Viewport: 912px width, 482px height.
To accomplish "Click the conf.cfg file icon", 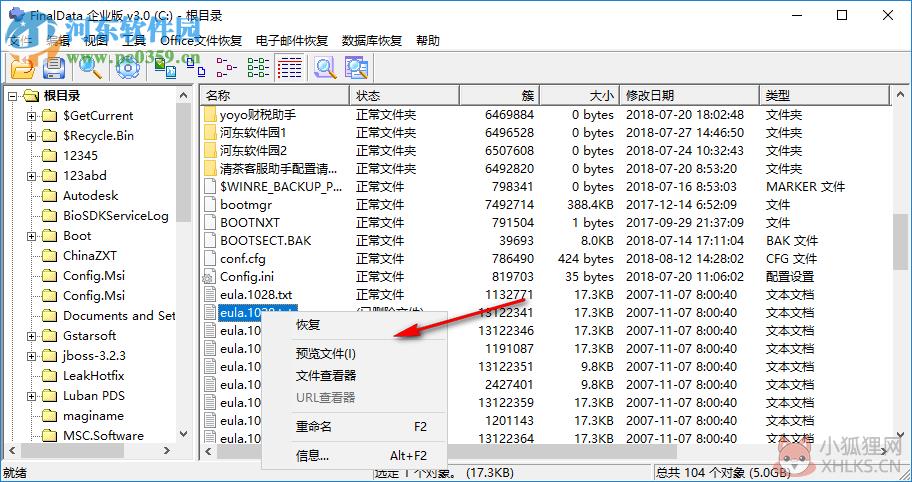I will [210, 259].
